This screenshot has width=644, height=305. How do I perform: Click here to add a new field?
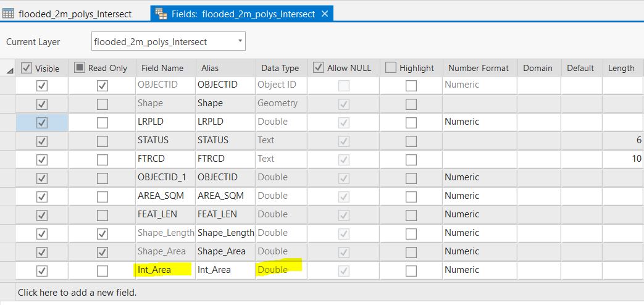(x=77, y=292)
